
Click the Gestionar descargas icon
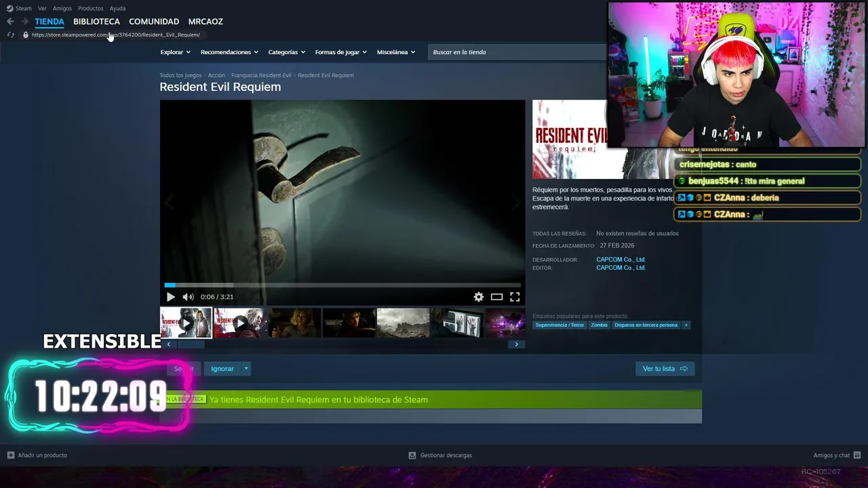(x=412, y=455)
